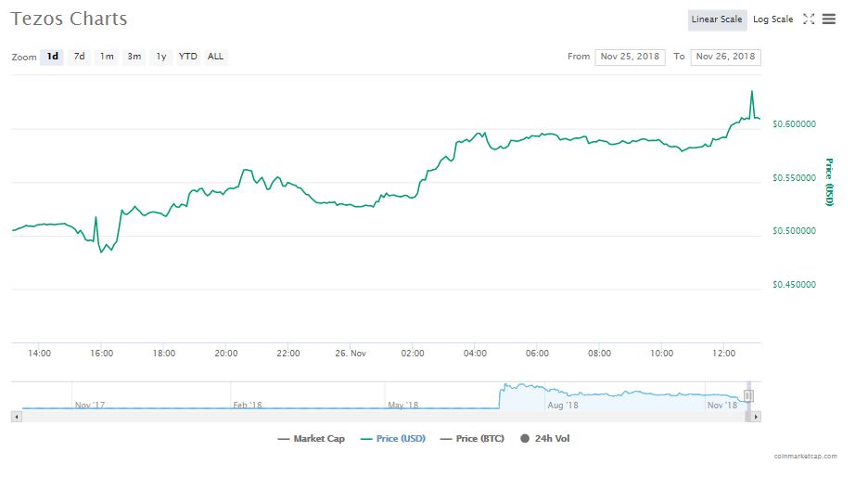Click Nov '17 label in navigator
The width and height of the screenshot is (868, 477).
point(90,405)
